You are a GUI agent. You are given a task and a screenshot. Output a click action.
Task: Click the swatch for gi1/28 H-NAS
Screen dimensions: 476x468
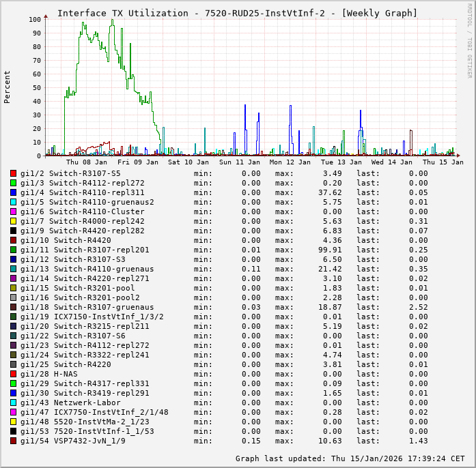(14, 374)
